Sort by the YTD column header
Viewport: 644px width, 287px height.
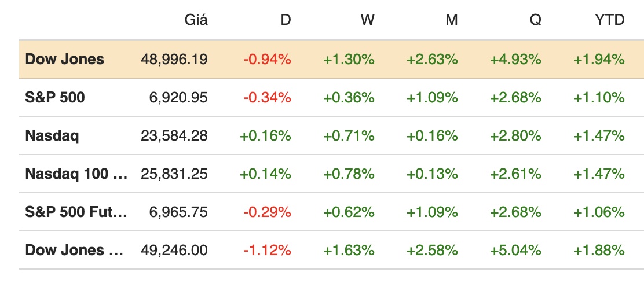[x=610, y=20]
